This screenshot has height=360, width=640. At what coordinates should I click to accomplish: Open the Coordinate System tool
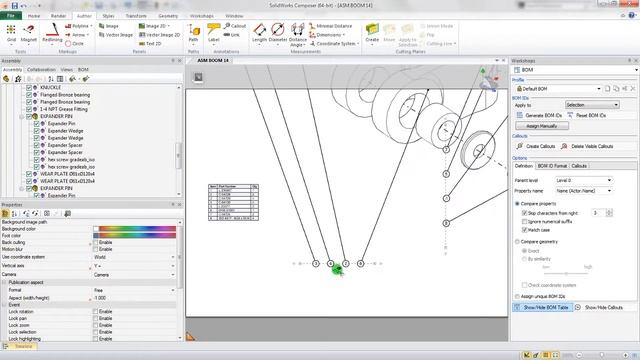(x=334, y=44)
